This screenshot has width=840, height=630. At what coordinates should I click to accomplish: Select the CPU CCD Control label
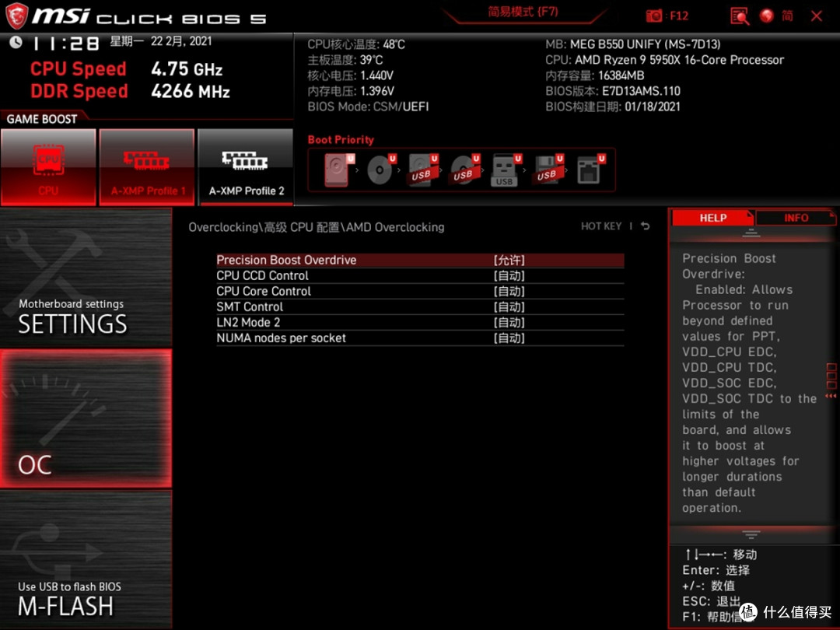[x=263, y=276]
